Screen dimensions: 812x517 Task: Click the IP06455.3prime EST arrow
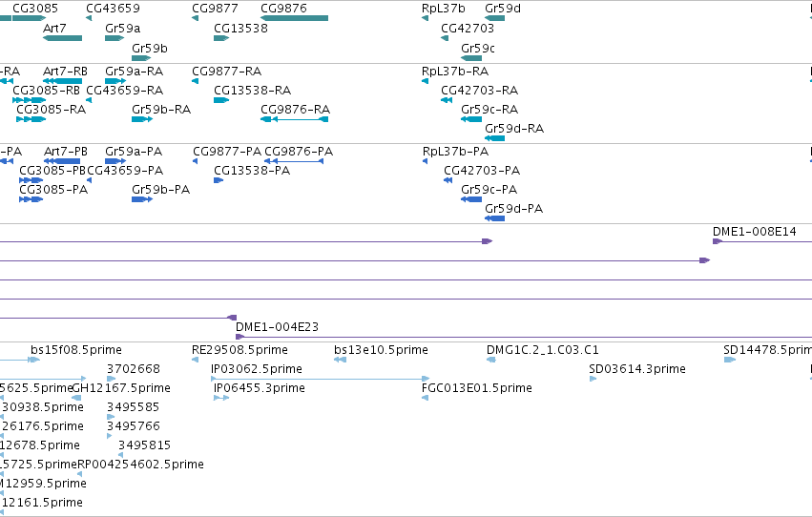pos(221,398)
